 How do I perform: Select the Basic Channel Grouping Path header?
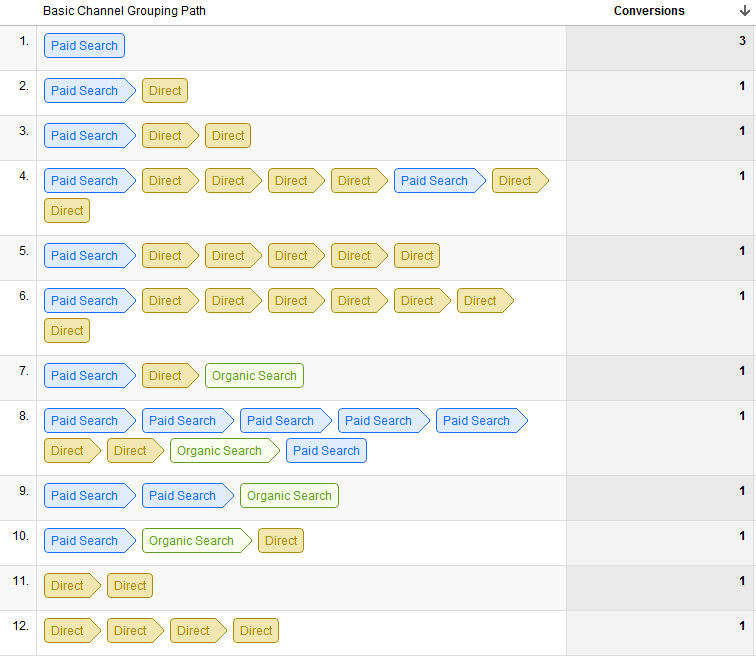click(124, 11)
